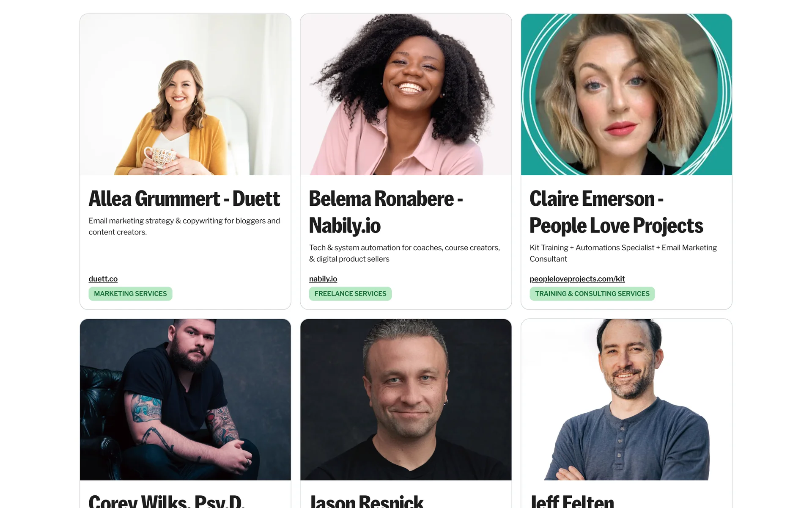Click Allea's email marketing strategy description
This screenshot has height=508, width=812.
click(x=184, y=226)
